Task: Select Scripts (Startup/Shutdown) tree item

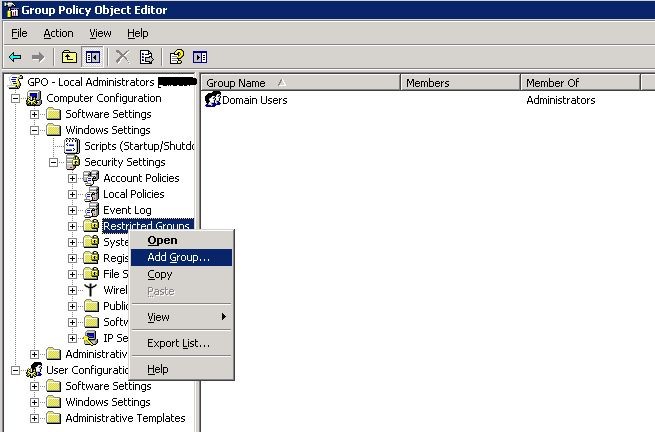Action: click(138, 146)
